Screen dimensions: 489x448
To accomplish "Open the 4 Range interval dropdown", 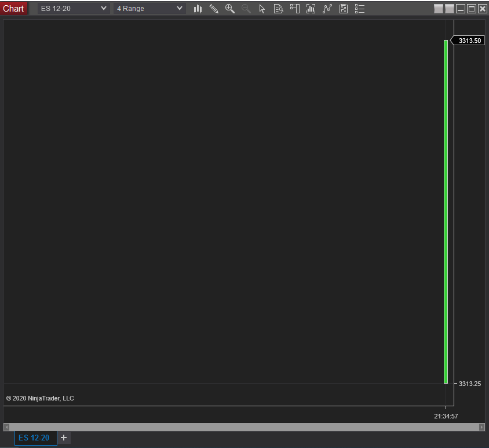I will click(149, 9).
